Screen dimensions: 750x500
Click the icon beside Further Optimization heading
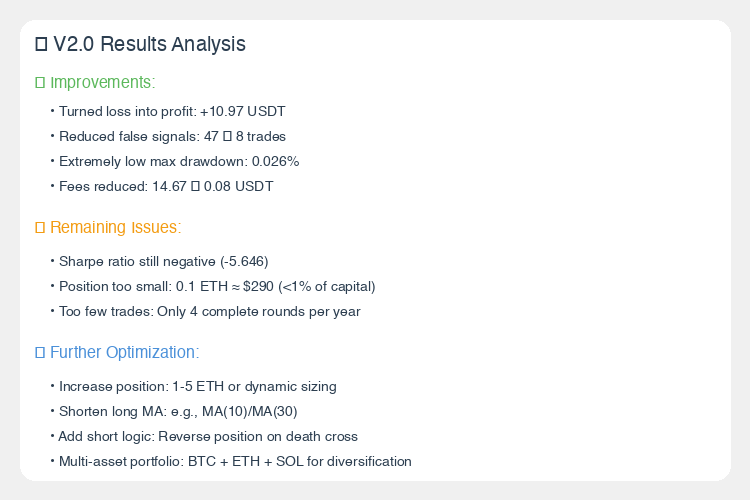click(40, 353)
